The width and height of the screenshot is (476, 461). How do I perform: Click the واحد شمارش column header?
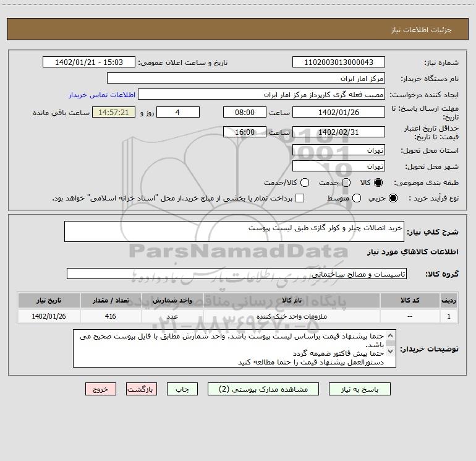click(x=172, y=300)
